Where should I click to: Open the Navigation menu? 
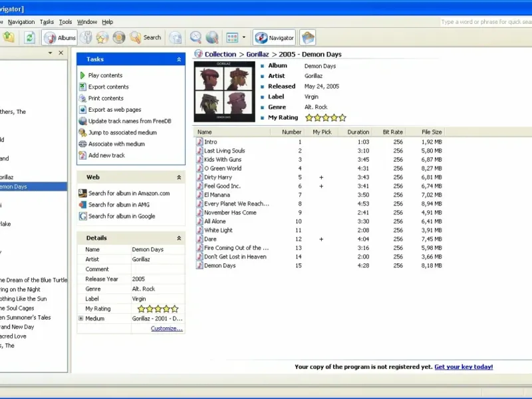21,22
